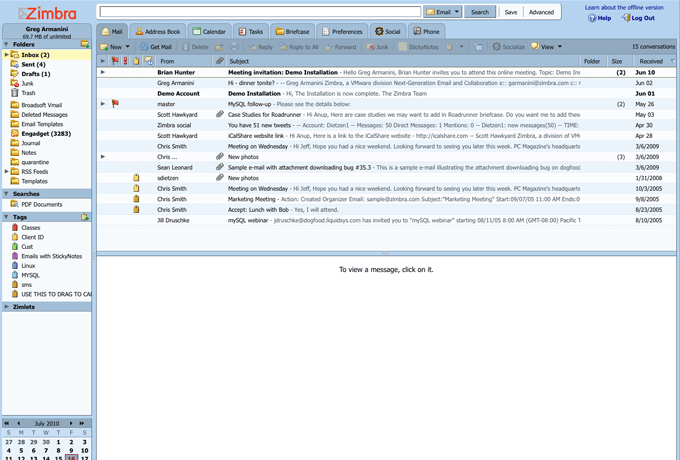680x460 pixels.
Task: Open the Briefcase tab
Action: (293, 31)
